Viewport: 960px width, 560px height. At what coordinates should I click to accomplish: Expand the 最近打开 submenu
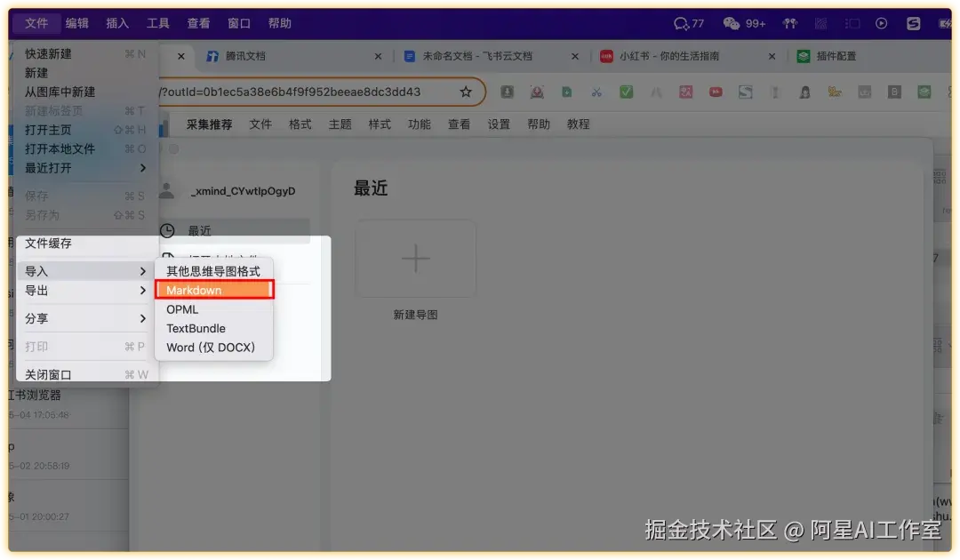click(85, 168)
